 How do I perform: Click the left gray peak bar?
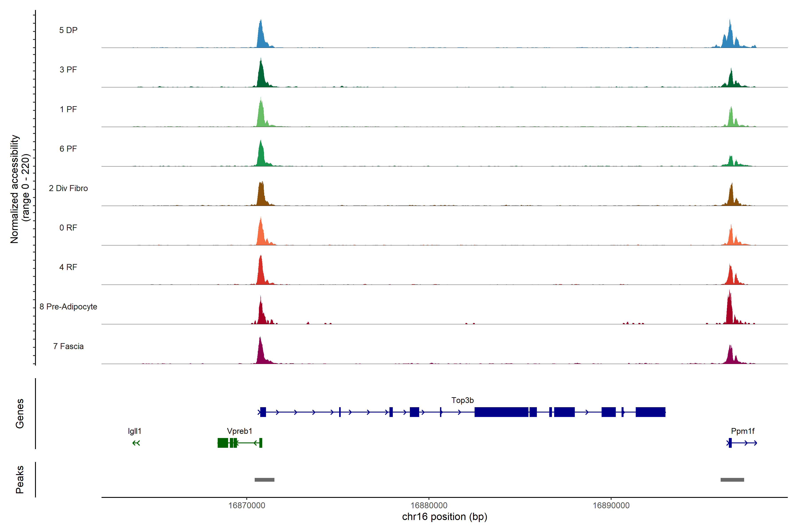click(x=264, y=480)
